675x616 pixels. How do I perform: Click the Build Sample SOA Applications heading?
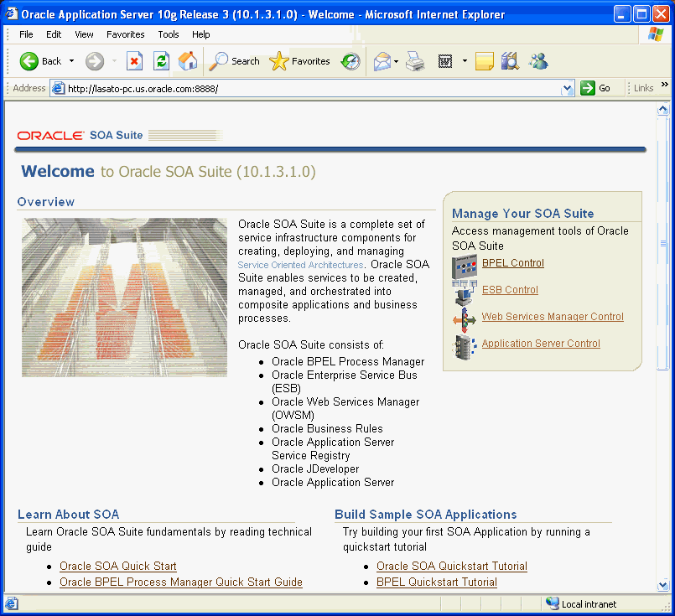[425, 515]
